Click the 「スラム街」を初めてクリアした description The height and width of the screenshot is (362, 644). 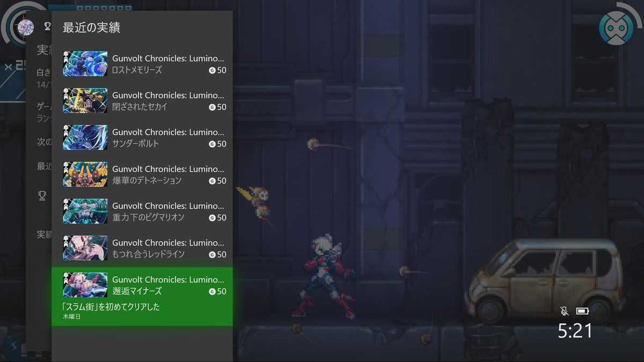pos(112,307)
